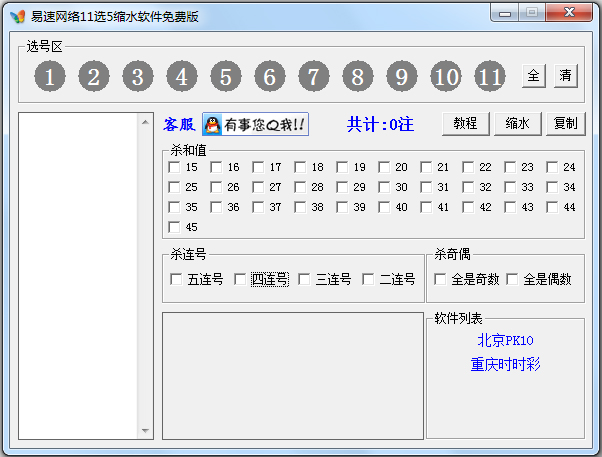Select number ball 10
The image size is (602, 457).
pyautogui.click(x=446, y=76)
